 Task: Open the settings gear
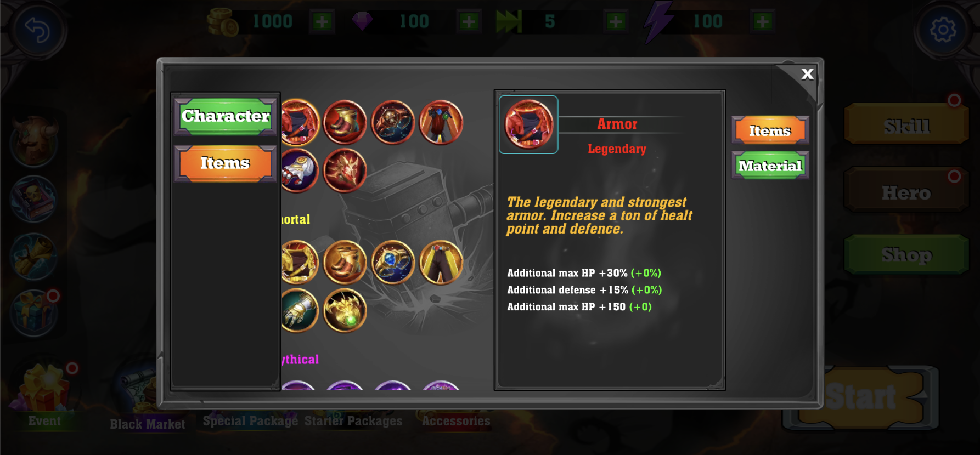pos(943,30)
